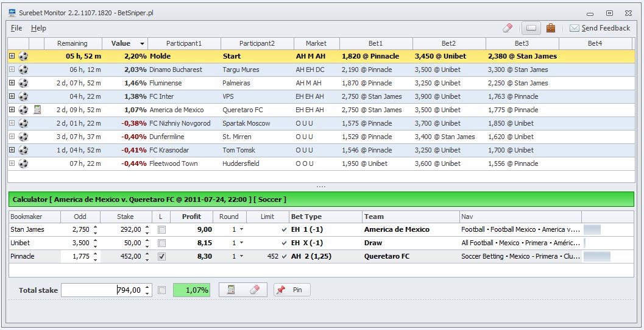This screenshot has width=644, height=330.
Task: Click the eraser icon in top toolbar
Action: pos(508,28)
